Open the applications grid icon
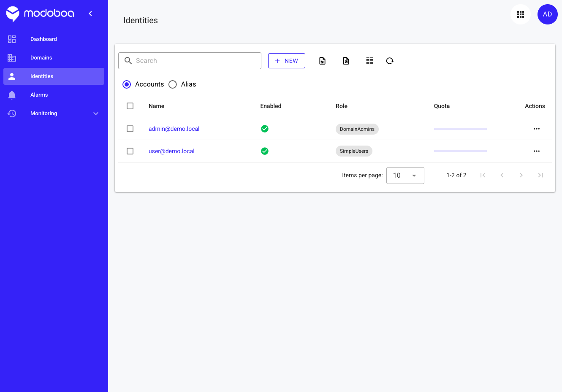This screenshot has height=392, width=562. click(x=521, y=14)
